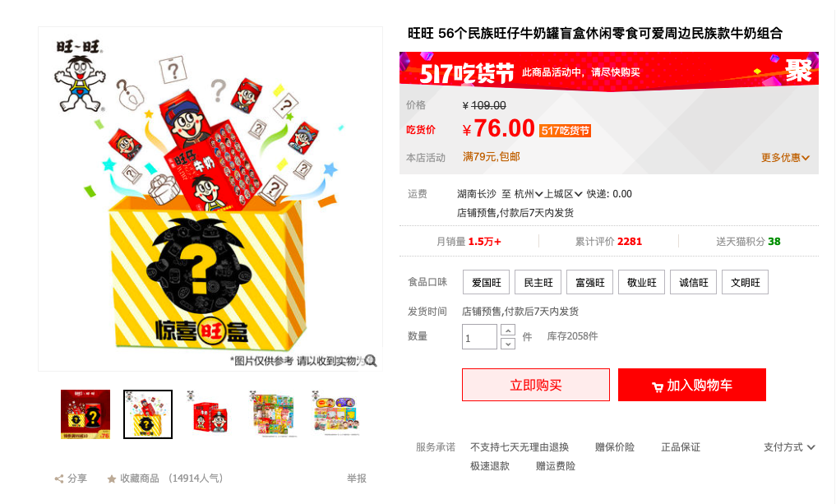This screenshot has width=836, height=504.
Task: Open the 杭州 city dropdown
Action: click(x=529, y=194)
